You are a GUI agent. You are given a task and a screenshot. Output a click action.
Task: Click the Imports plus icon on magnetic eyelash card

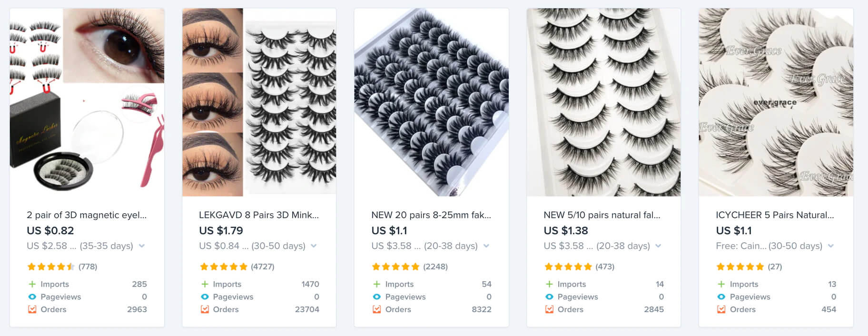(x=32, y=284)
